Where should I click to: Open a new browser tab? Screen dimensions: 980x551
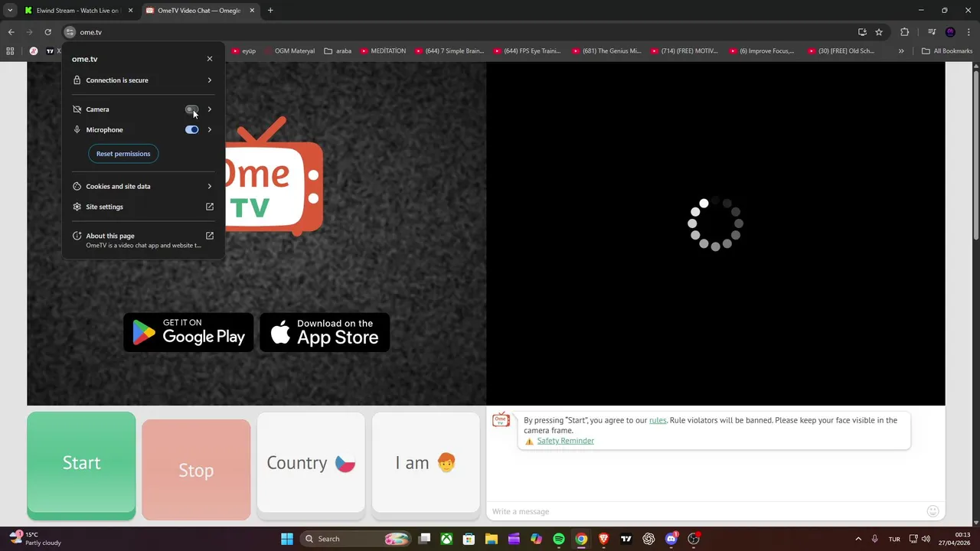tap(270, 11)
